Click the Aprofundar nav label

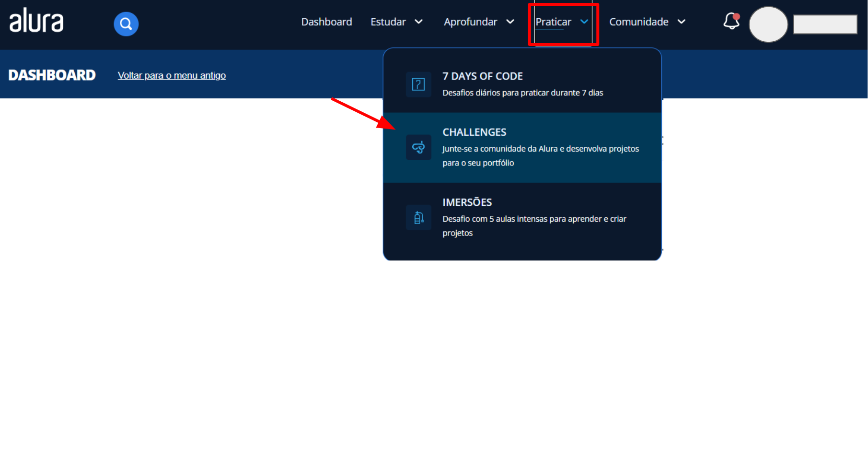[x=470, y=22]
